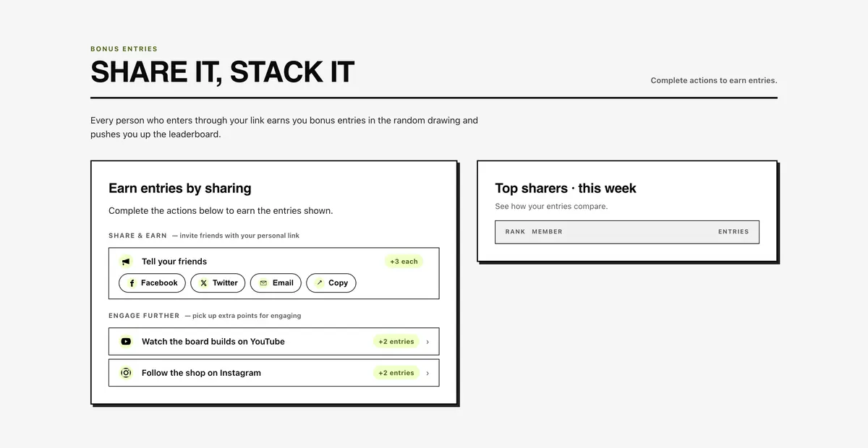Click the YouTube play icon
This screenshot has height=448, width=868.
pos(126,342)
